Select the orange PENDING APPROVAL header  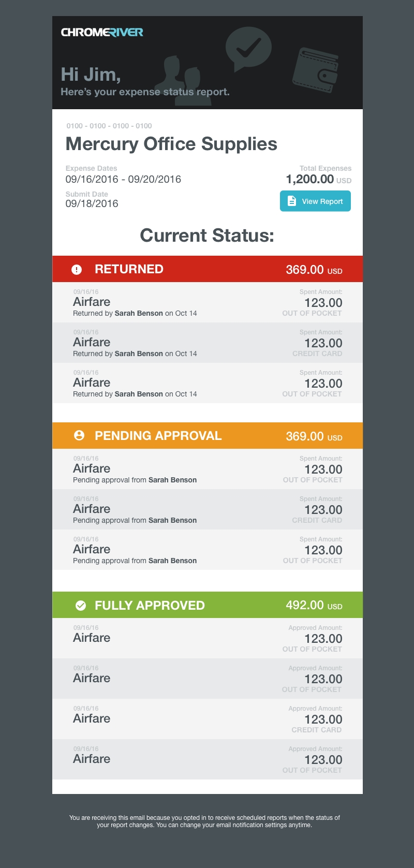coord(207,436)
